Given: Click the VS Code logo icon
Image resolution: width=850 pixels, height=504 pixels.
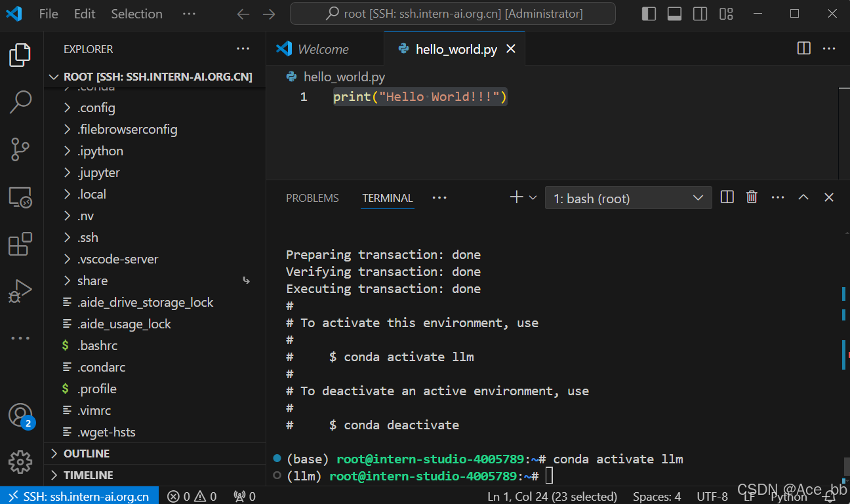Looking at the screenshot, I should click(x=14, y=14).
